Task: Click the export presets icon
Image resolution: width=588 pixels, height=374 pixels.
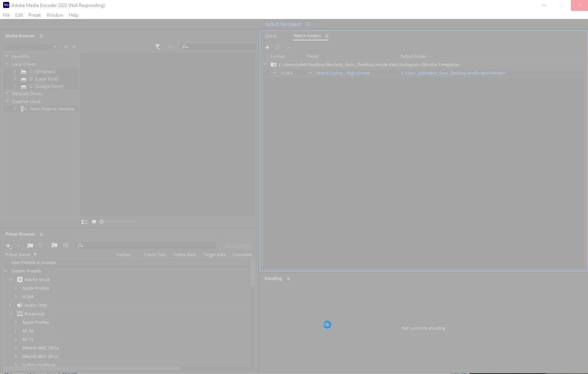Action: point(66,246)
